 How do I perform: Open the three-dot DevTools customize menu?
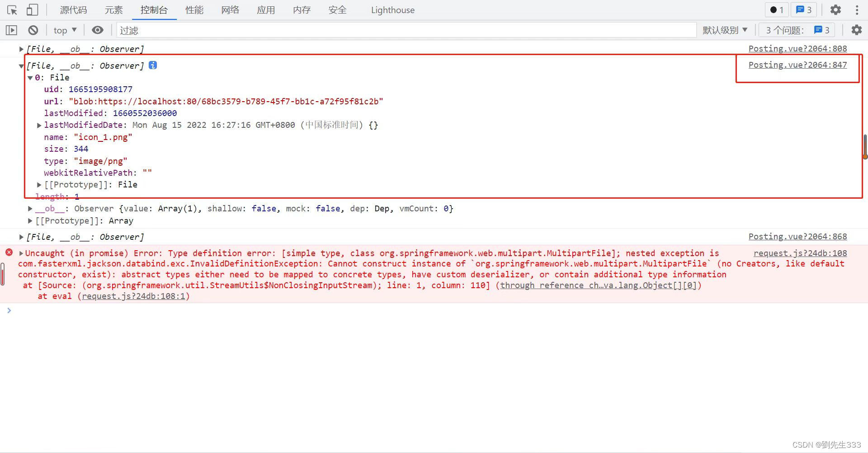click(857, 10)
